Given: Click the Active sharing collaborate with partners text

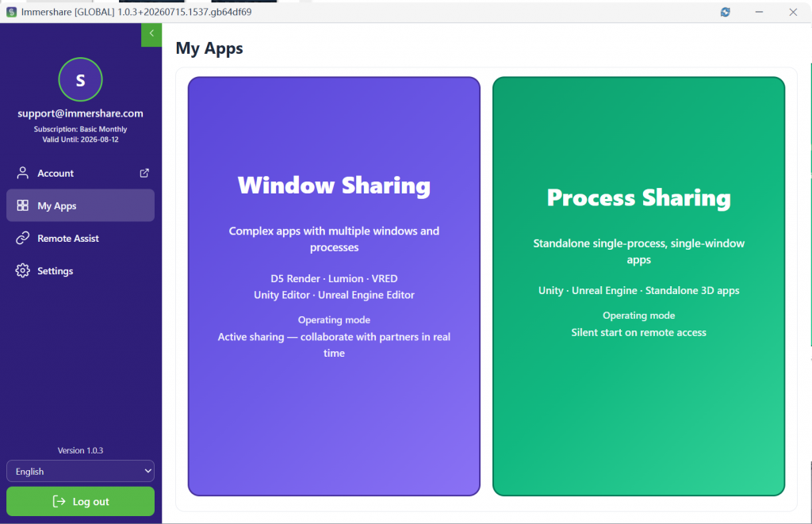Looking at the screenshot, I should coord(334,345).
